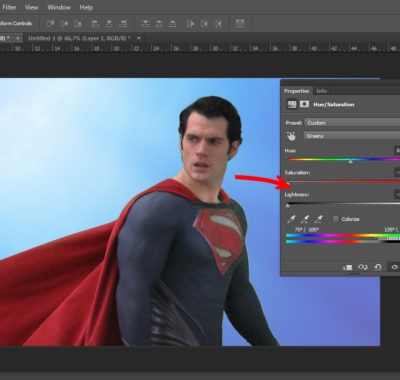The image size is (400, 380).
Task: Click the Align left edges icon
Action: pos(96,24)
